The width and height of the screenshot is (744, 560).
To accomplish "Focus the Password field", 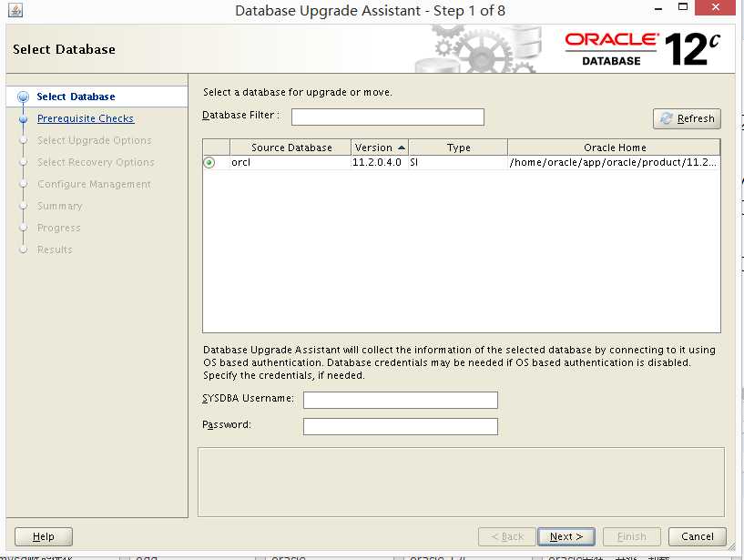I will (x=401, y=426).
